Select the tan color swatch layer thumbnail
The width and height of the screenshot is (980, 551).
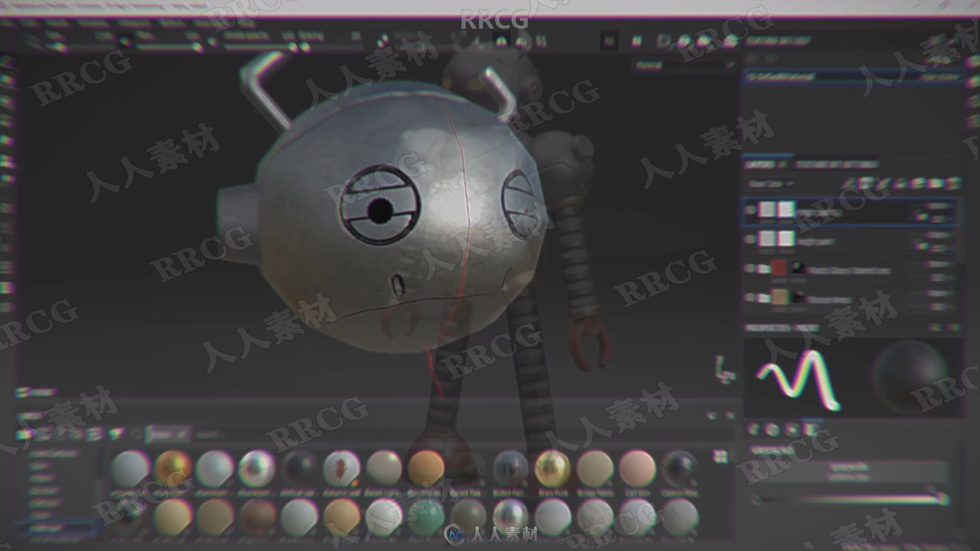pyautogui.click(x=779, y=297)
